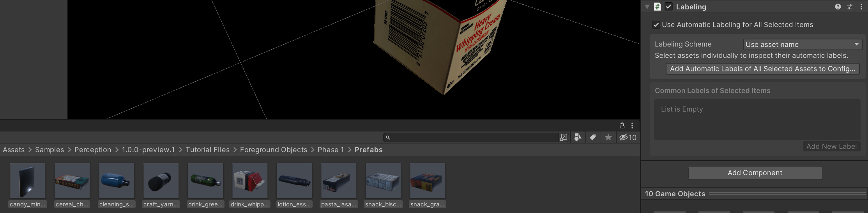Uncheck Use Automatic Labeling for All Selected Items
The width and height of the screenshot is (868, 213).
[x=656, y=25]
